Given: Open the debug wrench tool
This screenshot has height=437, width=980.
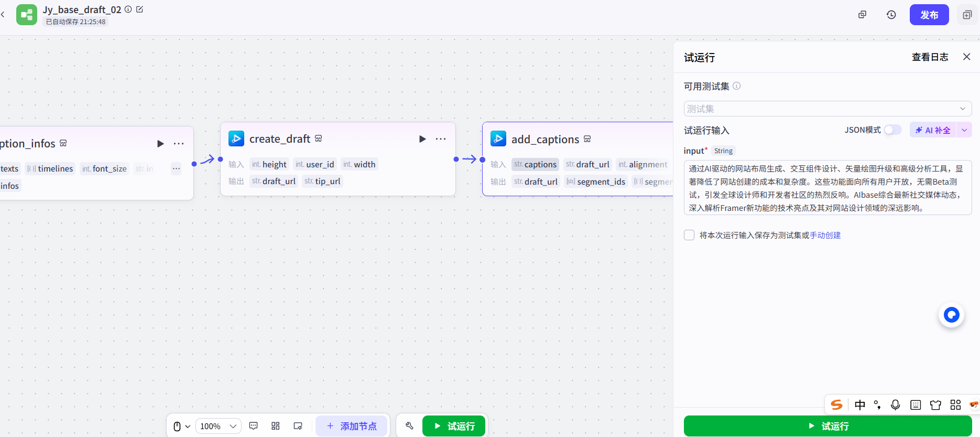Looking at the screenshot, I should tap(409, 426).
